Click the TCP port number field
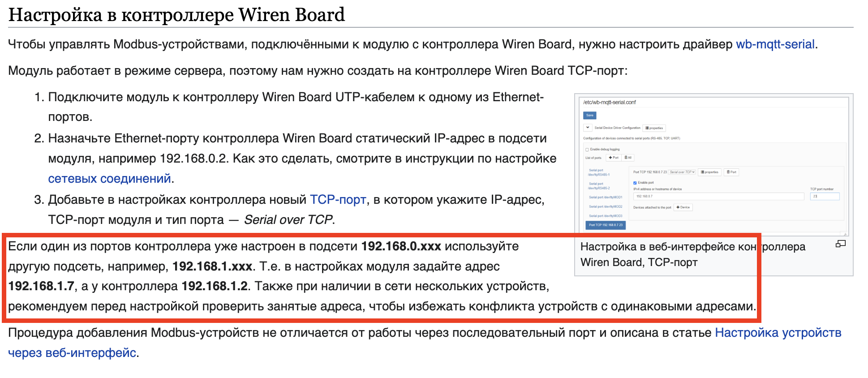The image size is (868, 378). pyautogui.click(x=824, y=196)
